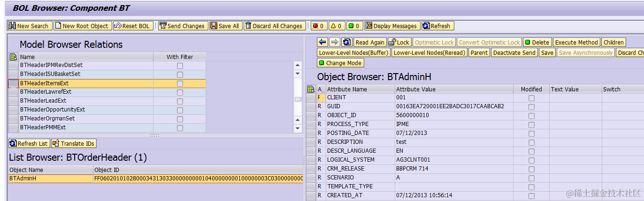The width and height of the screenshot is (644, 201).
Task: Open red error message counter
Action: pyautogui.click(x=319, y=26)
